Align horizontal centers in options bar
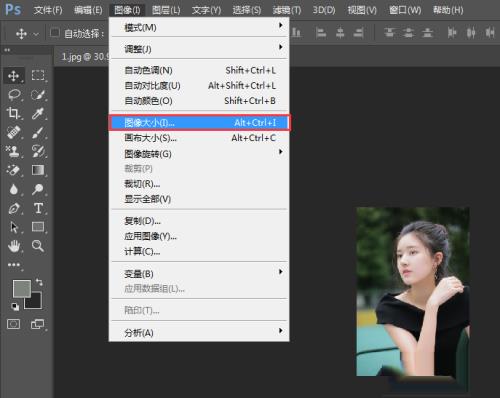Screen dimensions: 500x398 click(x=340, y=33)
